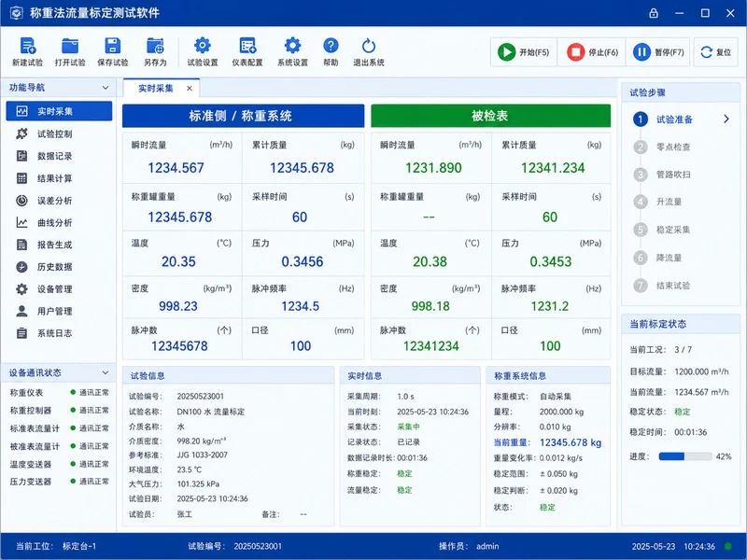Image resolution: width=747 pixels, height=560 pixels.
Task: Start the test with 开始(F5)
Action: coord(523,52)
